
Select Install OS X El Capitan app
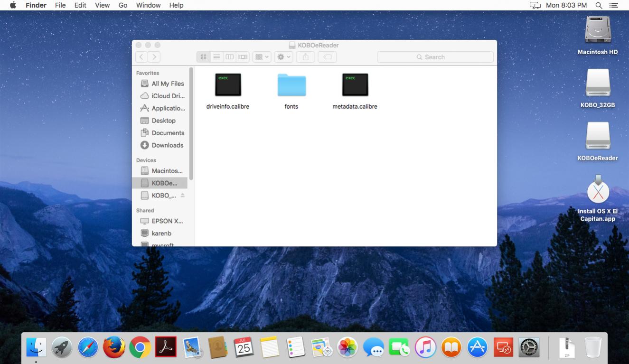[x=598, y=198]
